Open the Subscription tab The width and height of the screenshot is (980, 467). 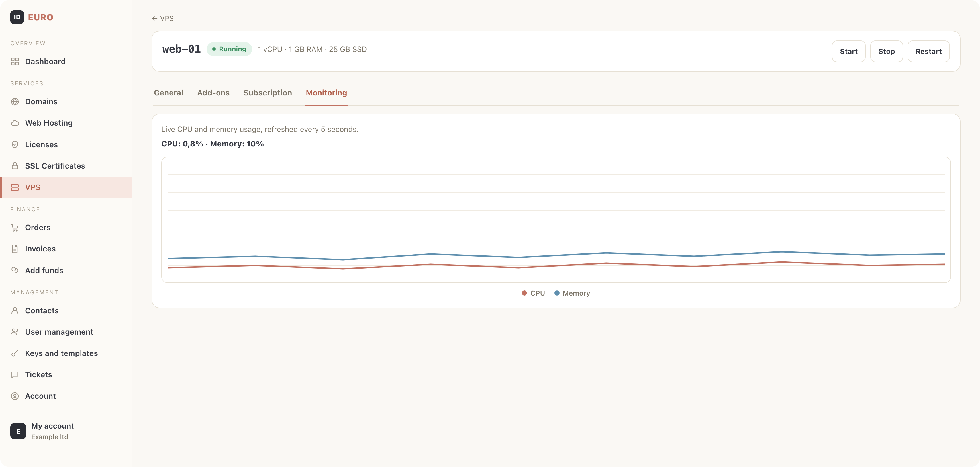pyautogui.click(x=268, y=93)
